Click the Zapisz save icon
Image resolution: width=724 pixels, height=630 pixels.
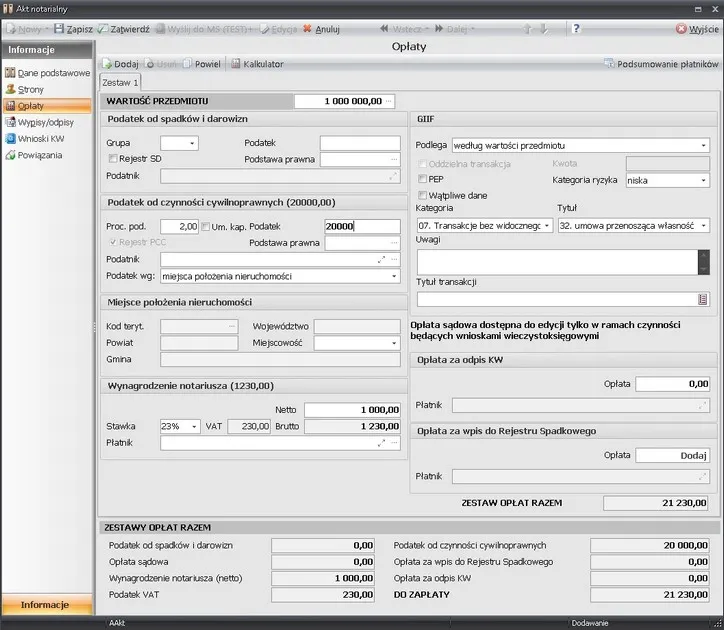point(59,29)
